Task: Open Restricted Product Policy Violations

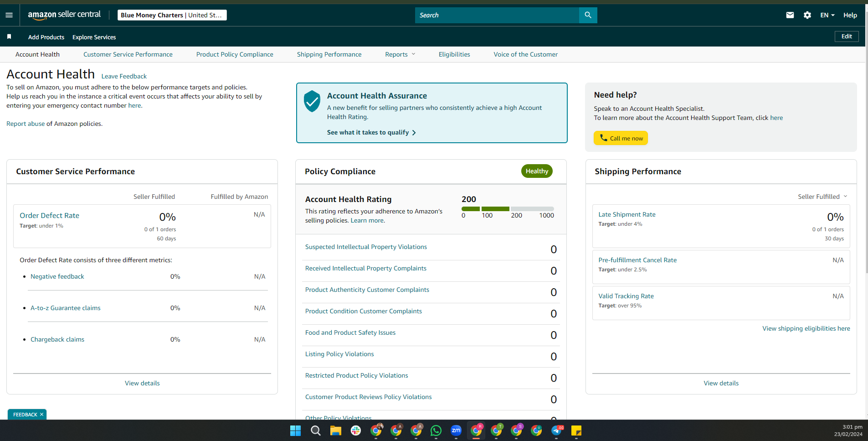Action: click(x=357, y=375)
